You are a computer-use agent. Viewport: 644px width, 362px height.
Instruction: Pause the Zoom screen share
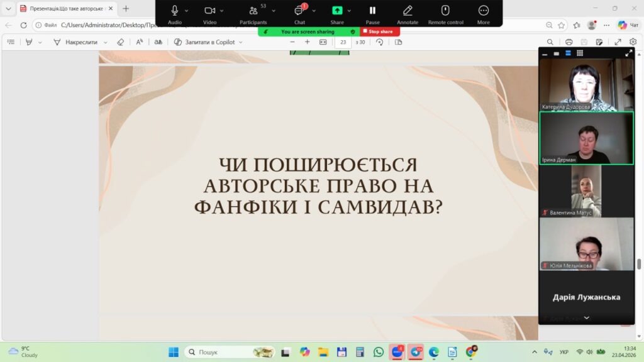pos(372,11)
